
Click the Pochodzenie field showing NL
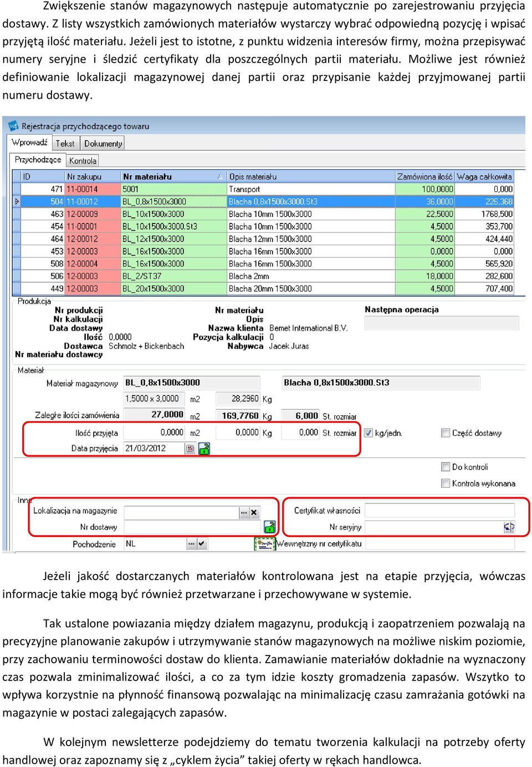point(155,544)
